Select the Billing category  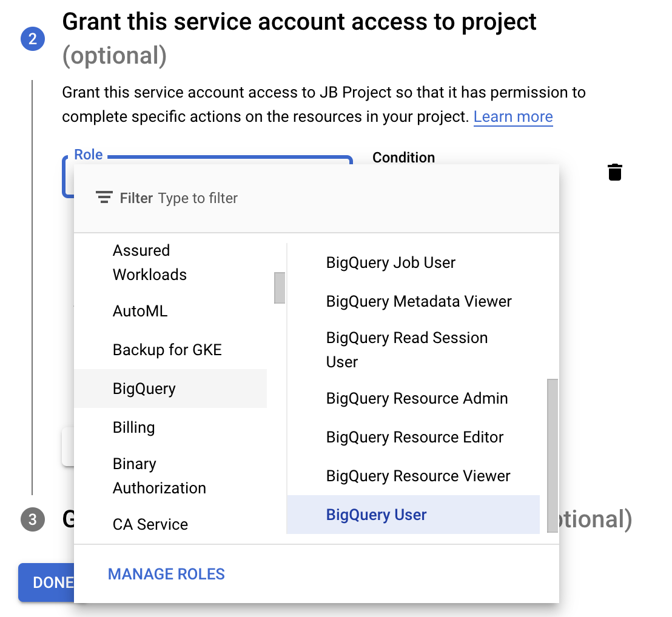click(133, 427)
